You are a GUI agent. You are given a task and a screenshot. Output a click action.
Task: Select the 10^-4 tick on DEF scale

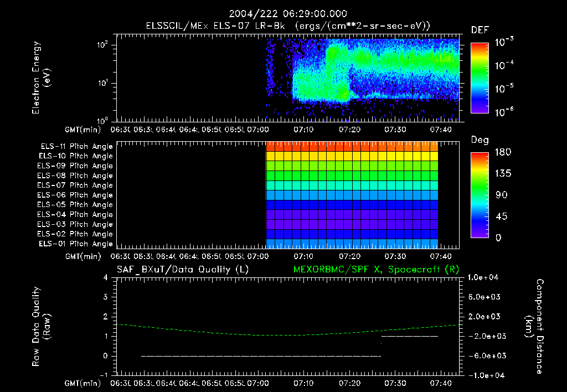click(x=504, y=65)
